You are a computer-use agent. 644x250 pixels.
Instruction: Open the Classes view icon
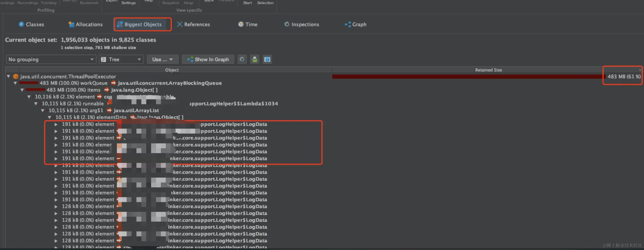21,24
